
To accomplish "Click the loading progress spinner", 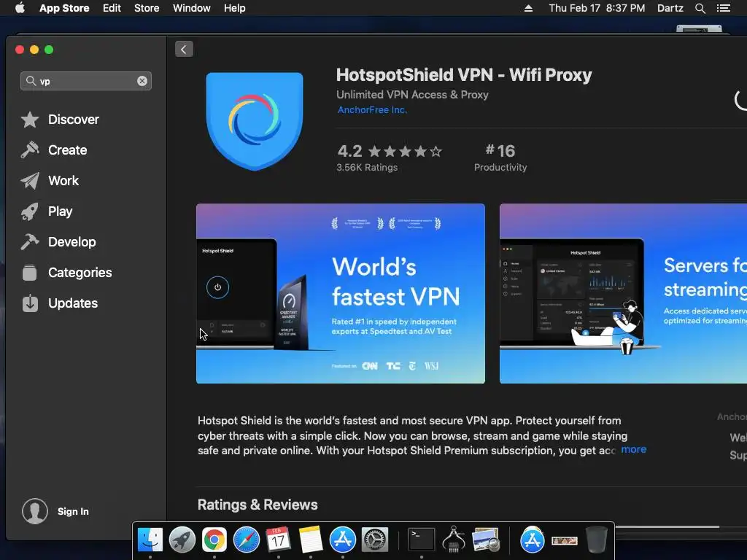I will [x=741, y=99].
